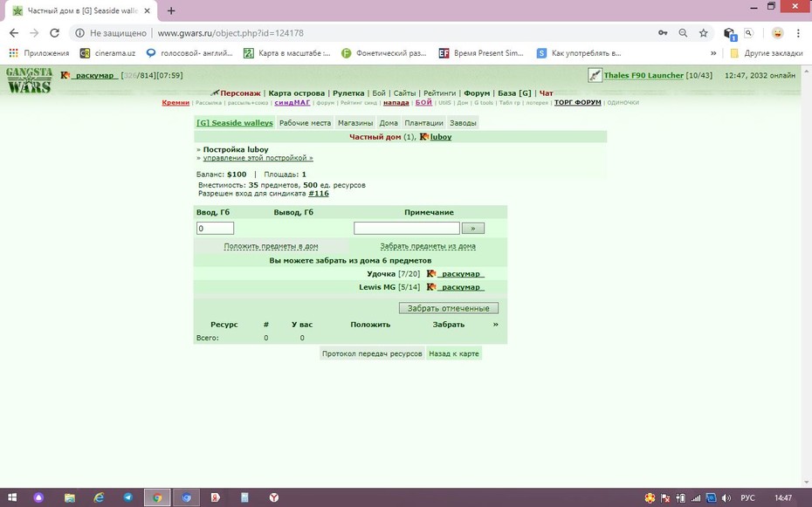Image resolution: width=812 pixels, height=507 pixels.
Task: Click Забрать предметы из дома
Action: [x=428, y=246]
